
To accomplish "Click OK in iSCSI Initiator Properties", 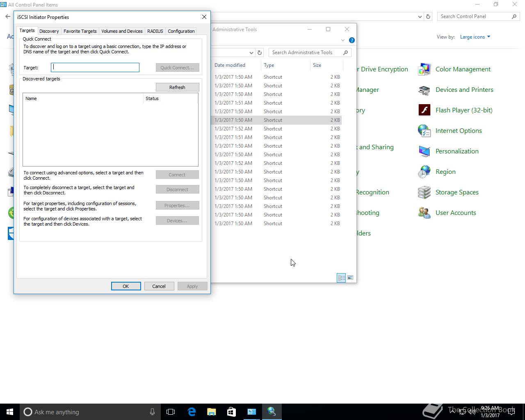I will pos(126,286).
